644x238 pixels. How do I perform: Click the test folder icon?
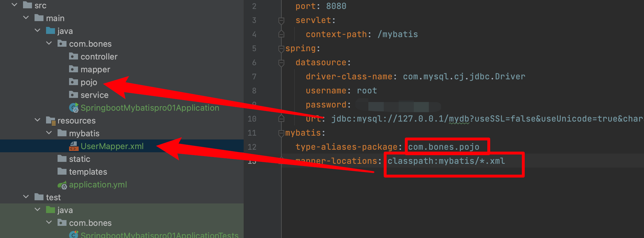pyautogui.click(x=39, y=197)
